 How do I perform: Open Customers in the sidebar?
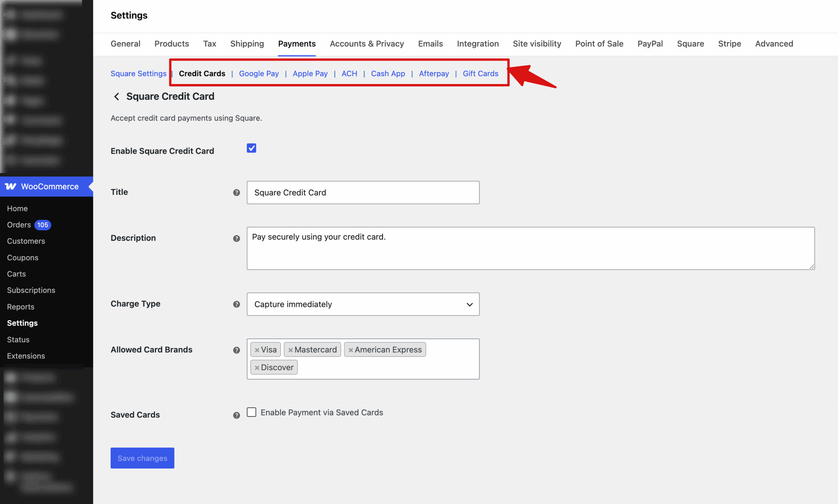click(26, 241)
